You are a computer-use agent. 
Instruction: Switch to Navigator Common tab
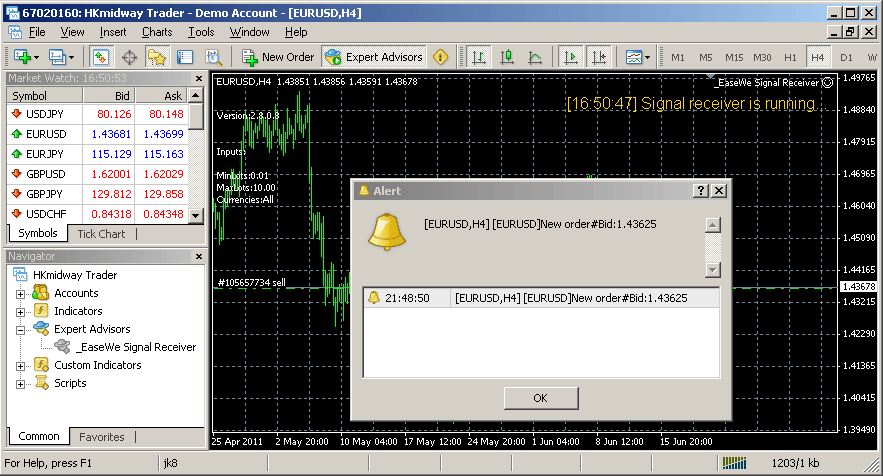(x=38, y=436)
